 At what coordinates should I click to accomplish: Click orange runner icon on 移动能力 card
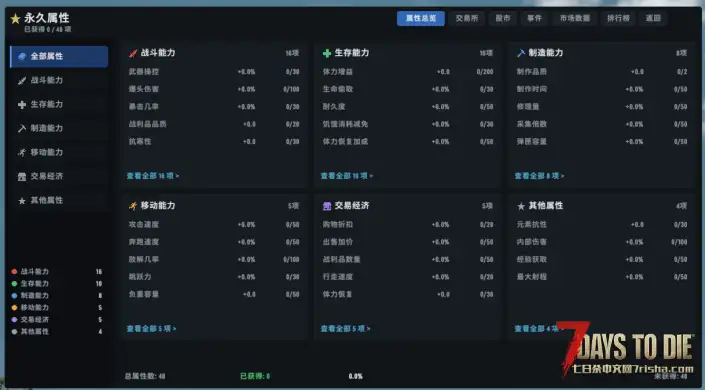tap(133, 206)
